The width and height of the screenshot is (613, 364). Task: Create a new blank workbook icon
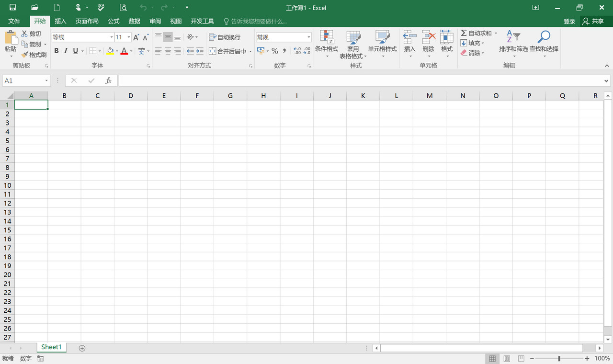[57, 7]
